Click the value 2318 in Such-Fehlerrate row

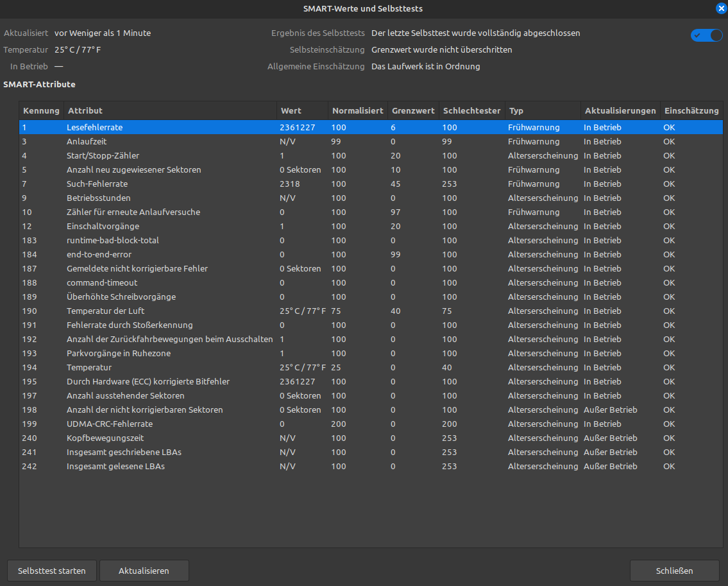290,184
